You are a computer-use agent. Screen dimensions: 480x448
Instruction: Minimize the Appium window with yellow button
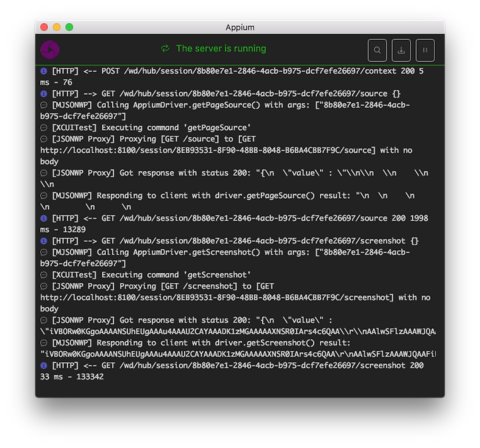pyautogui.click(x=57, y=27)
